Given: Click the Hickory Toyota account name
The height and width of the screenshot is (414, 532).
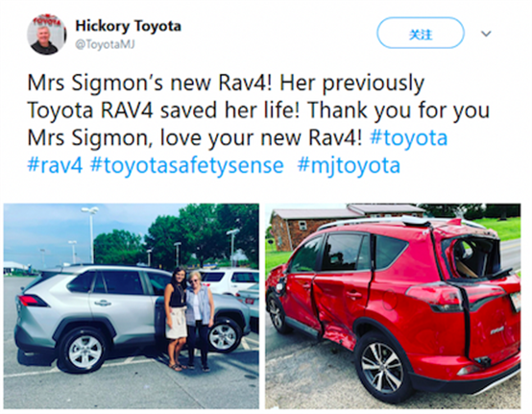Looking at the screenshot, I should [x=129, y=27].
